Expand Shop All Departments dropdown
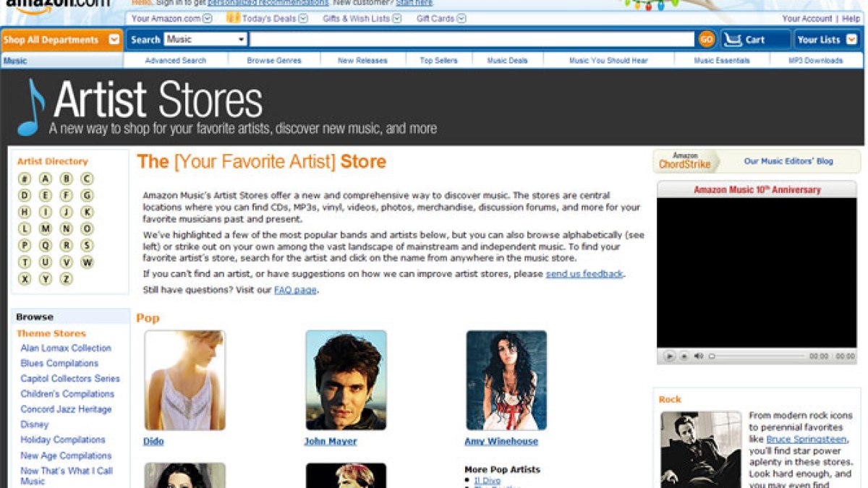The width and height of the screenshot is (868, 488). pyautogui.click(x=114, y=40)
